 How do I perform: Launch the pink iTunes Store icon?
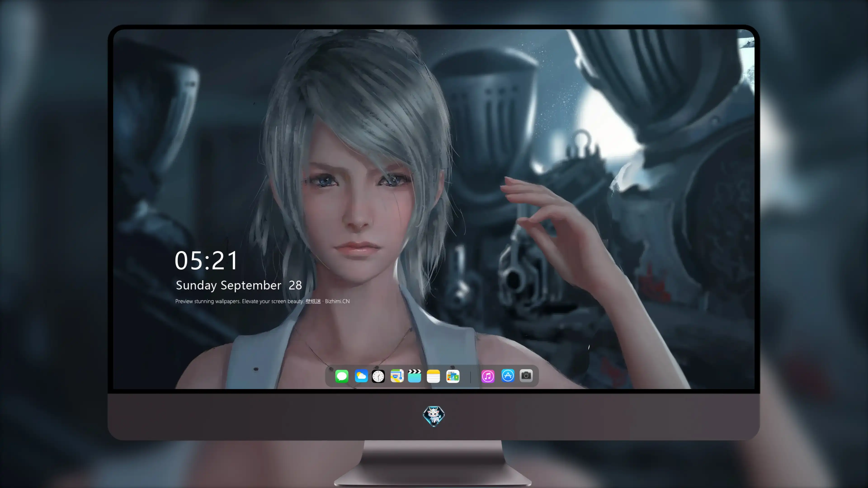click(x=488, y=376)
